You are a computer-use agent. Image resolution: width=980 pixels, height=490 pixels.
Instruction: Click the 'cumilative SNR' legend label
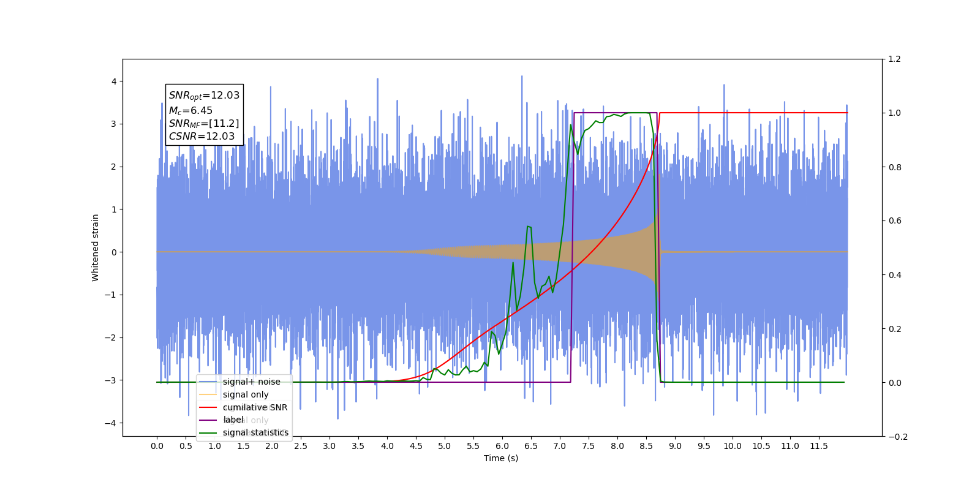click(255, 407)
